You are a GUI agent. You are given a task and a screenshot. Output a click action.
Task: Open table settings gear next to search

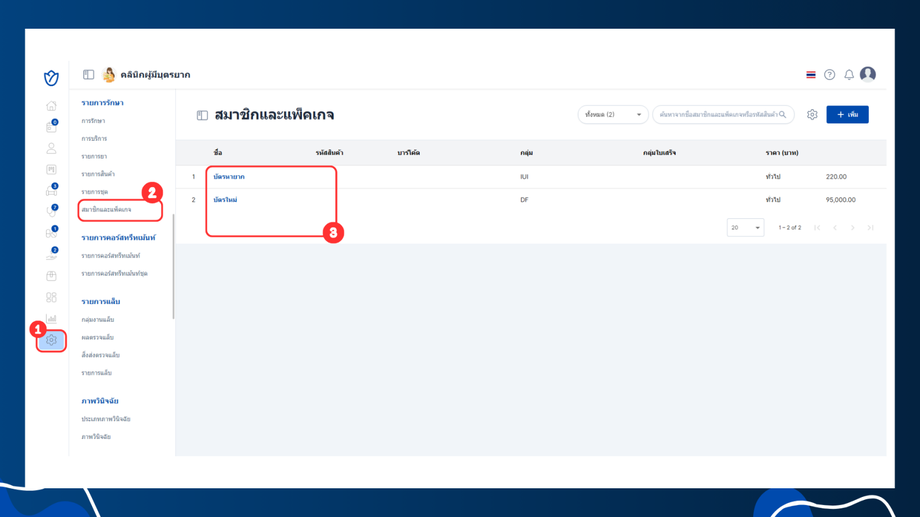click(812, 114)
